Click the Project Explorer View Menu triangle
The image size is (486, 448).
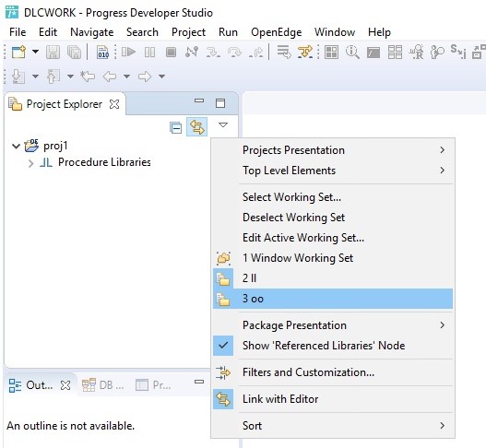(x=223, y=124)
